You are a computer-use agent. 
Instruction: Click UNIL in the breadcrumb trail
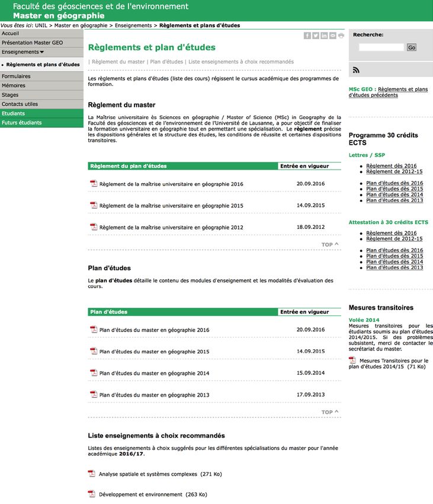[x=41, y=26]
